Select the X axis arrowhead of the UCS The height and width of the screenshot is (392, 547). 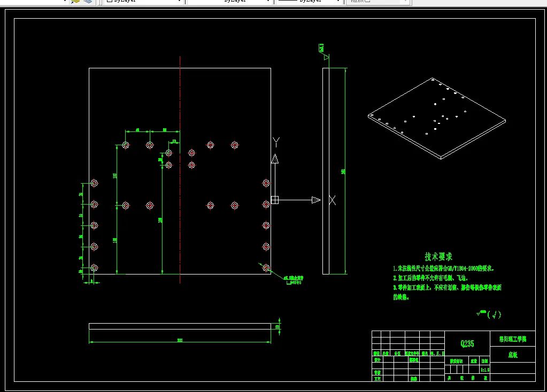click(x=316, y=200)
